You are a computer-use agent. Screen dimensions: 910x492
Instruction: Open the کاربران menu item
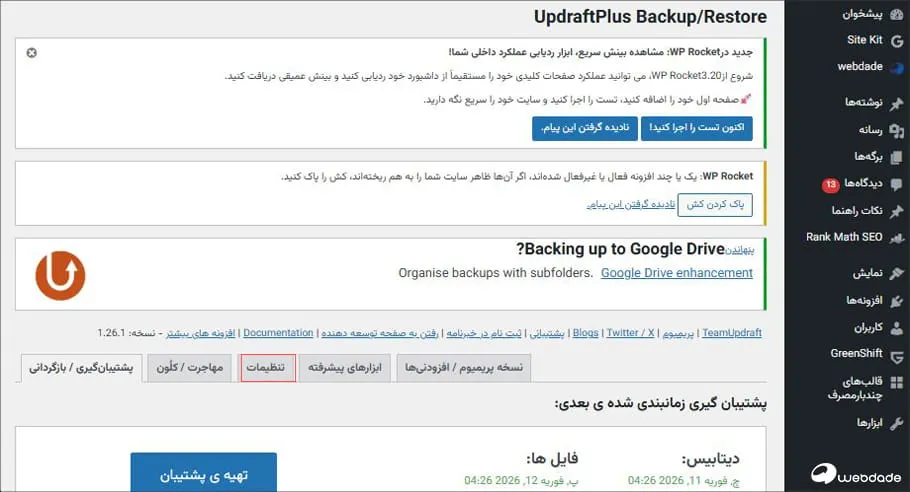click(868, 327)
